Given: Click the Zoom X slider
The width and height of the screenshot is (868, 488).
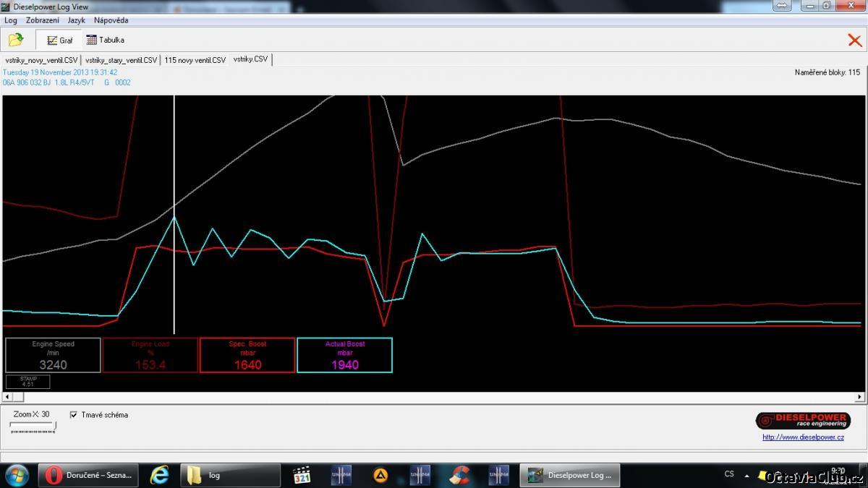Looking at the screenshot, I should point(33,427).
